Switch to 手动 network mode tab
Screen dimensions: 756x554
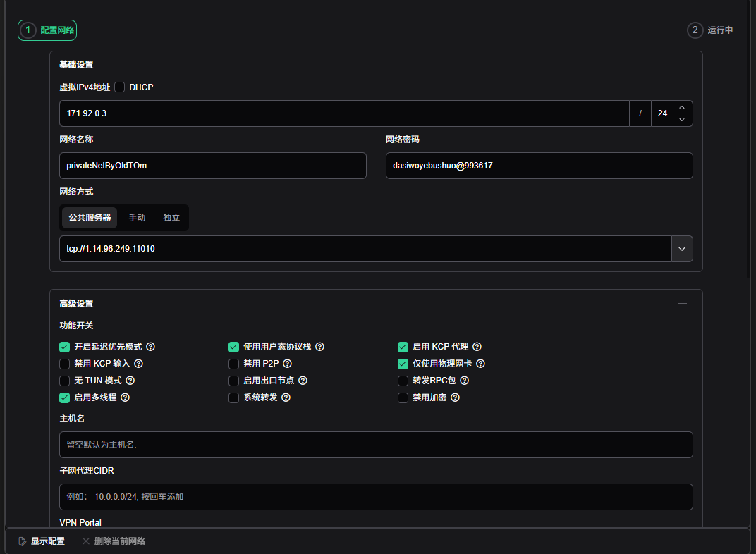137,218
